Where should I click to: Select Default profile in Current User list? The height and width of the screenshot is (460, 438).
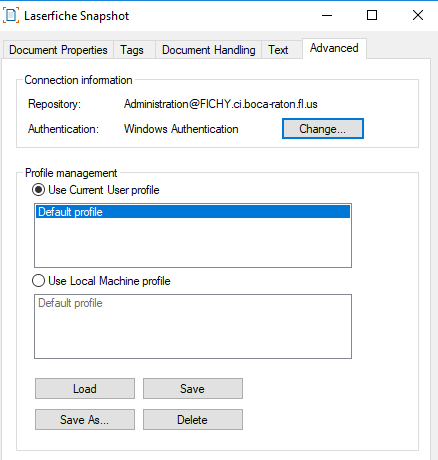coord(193,212)
